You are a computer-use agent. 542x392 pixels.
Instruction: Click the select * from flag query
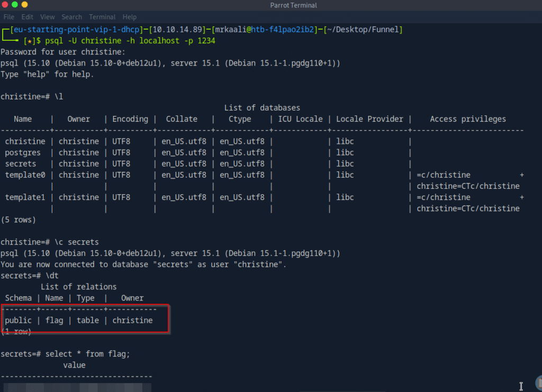87,354
